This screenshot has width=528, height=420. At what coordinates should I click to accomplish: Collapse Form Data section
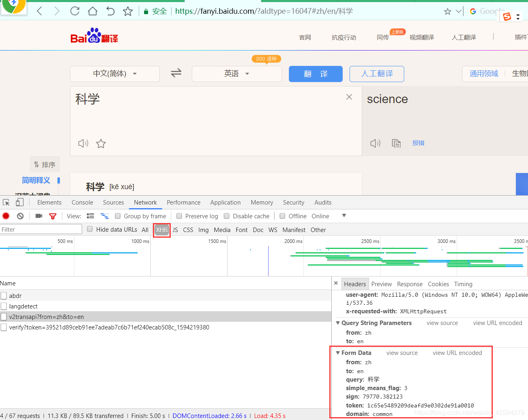click(338, 353)
